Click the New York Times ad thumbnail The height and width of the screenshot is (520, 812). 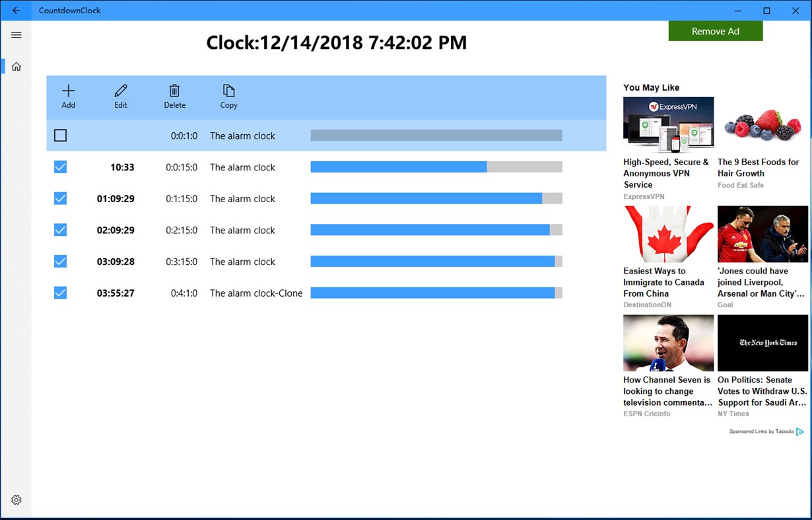(x=762, y=342)
